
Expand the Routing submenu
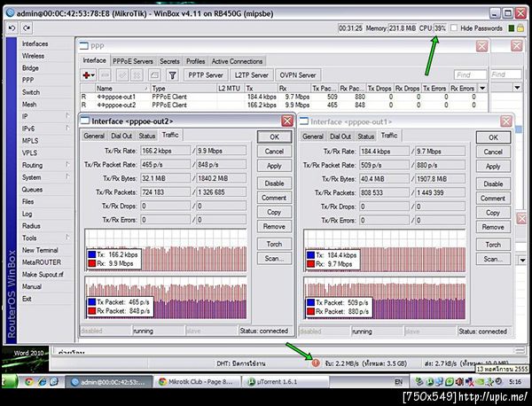pyautogui.click(x=67, y=165)
